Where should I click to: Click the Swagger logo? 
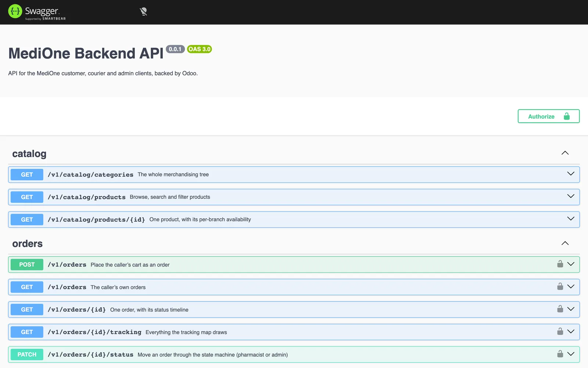point(37,12)
